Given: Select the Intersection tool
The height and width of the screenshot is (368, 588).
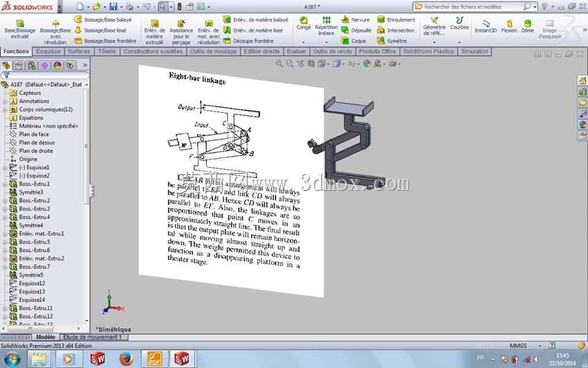Looking at the screenshot, I should tap(396, 30).
